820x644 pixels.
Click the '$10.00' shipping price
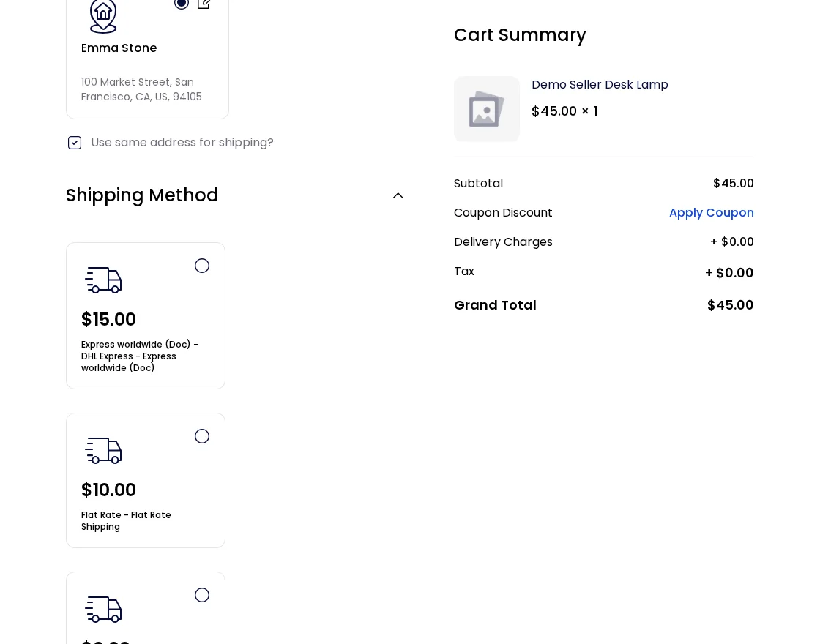pyautogui.click(x=108, y=490)
